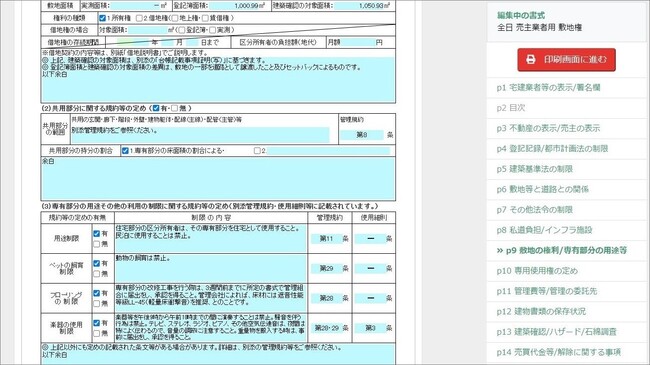Click the printer icon on the red button
Viewport: 650px width, 365px height.
[531, 60]
